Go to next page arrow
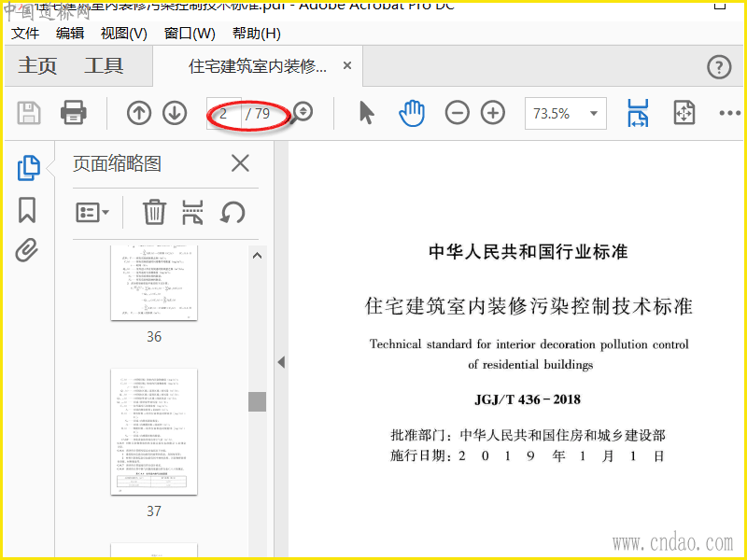Viewport: 747px width, 560px height. coord(175,113)
